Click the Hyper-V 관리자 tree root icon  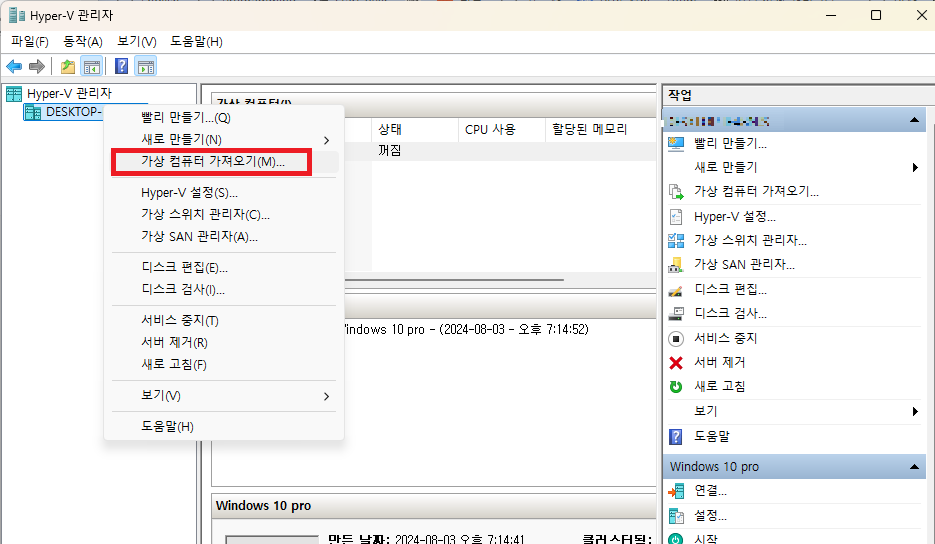pyautogui.click(x=14, y=94)
